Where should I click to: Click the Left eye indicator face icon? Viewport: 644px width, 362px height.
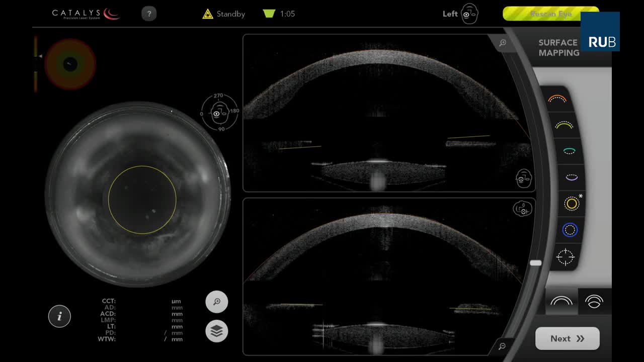tap(469, 14)
